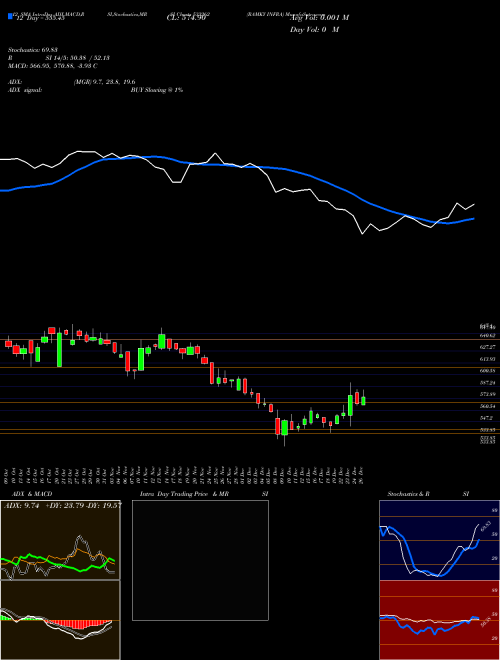Click the blue 12 Day SMA legend square

click(11, 17)
